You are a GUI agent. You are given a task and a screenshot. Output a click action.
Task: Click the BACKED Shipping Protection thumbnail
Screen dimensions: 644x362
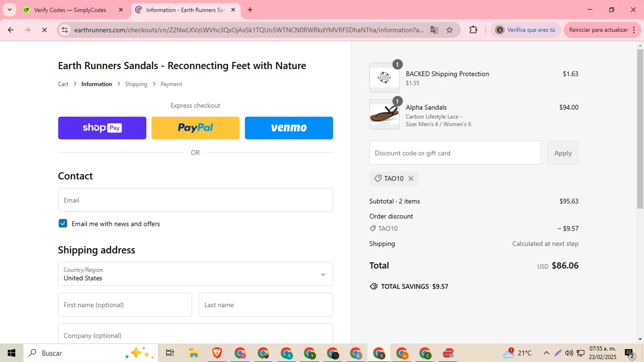(x=384, y=78)
